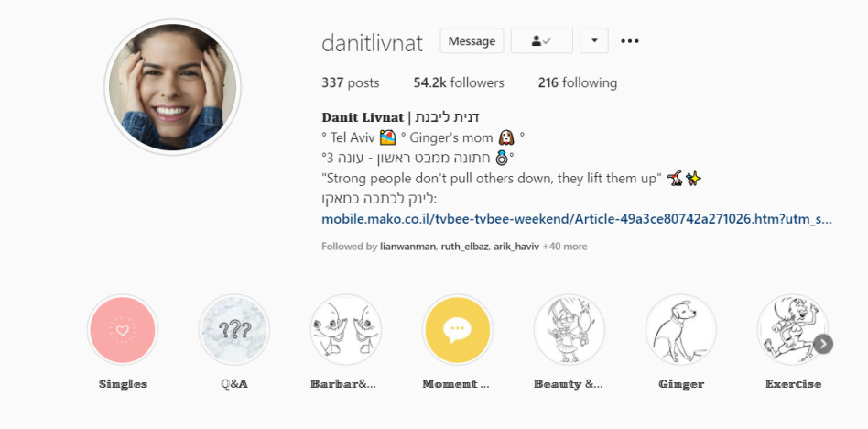Open the danitlivnat profile picture
Screen dimensions: 868x429
[173, 87]
